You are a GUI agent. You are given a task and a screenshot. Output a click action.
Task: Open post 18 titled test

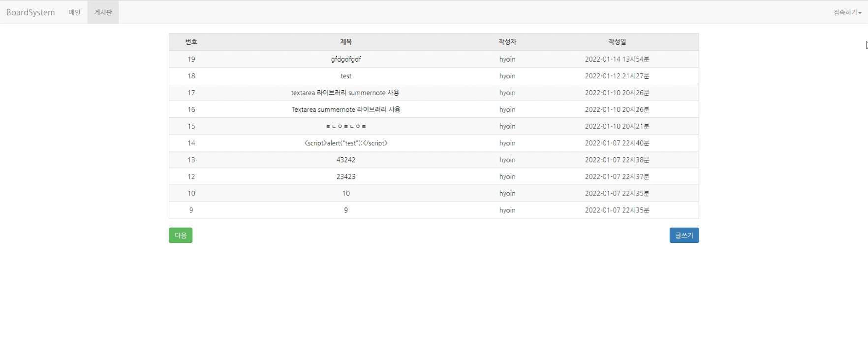[x=346, y=76]
